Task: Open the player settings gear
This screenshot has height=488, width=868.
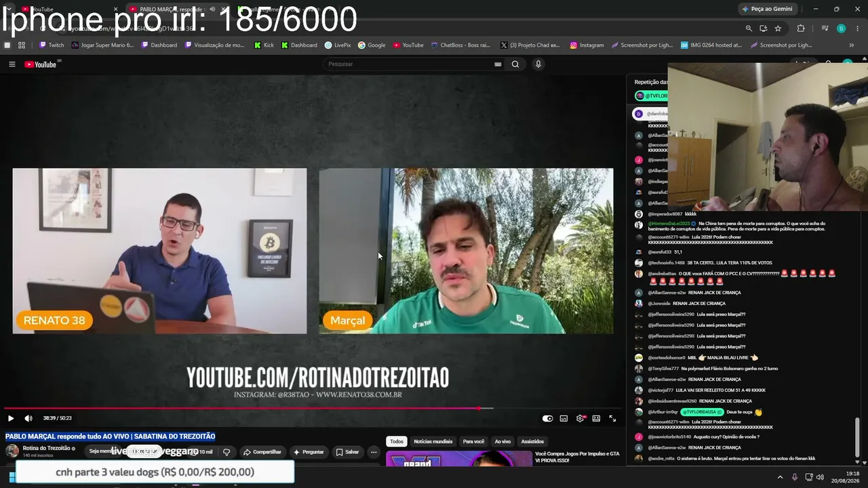Action: tap(580, 418)
